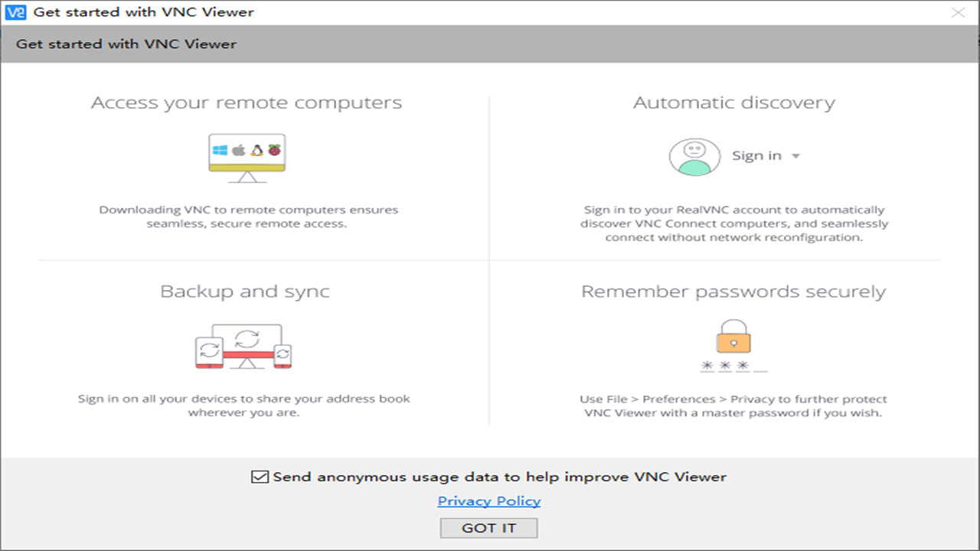Click the Sign in avatar icon
Screen dimensions: 980x551
point(695,155)
